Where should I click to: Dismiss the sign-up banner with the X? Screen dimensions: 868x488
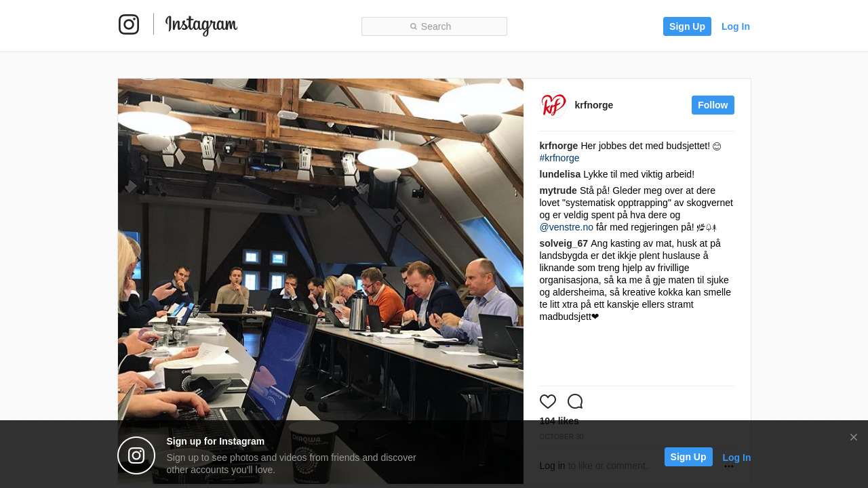click(x=854, y=437)
